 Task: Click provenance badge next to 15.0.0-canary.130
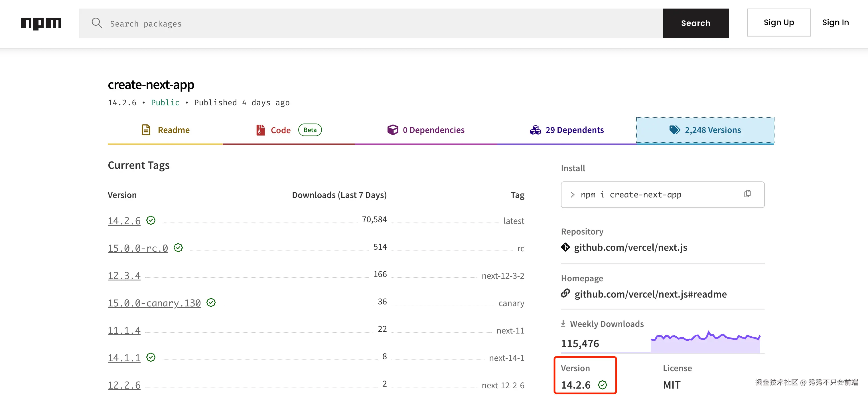(x=211, y=302)
